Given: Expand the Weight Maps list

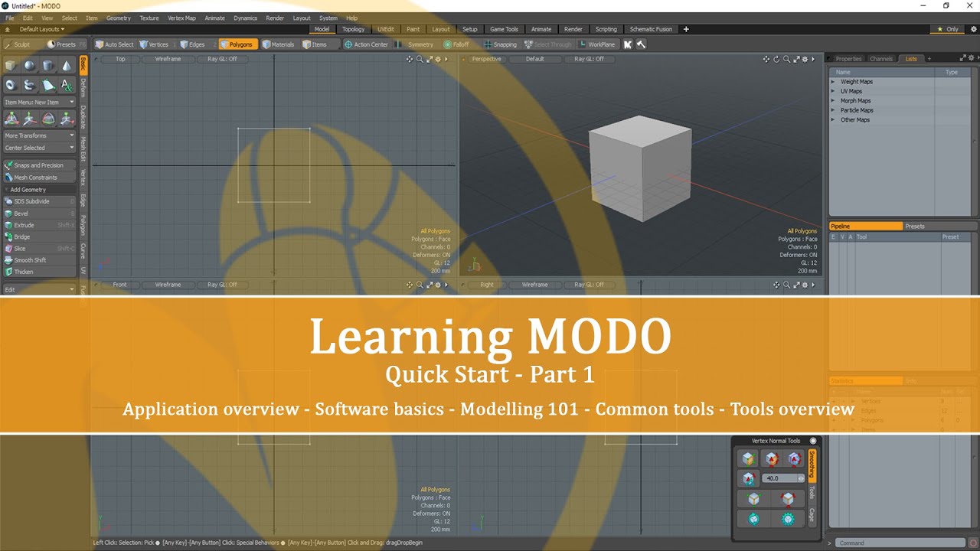Looking at the screenshot, I should pos(833,81).
